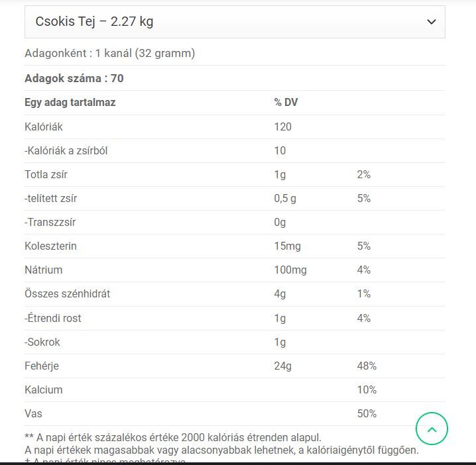476x465 pixels.
Task: Click the Összes szénhidrát row label
Action: pyautogui.click(x=68, y=293)
